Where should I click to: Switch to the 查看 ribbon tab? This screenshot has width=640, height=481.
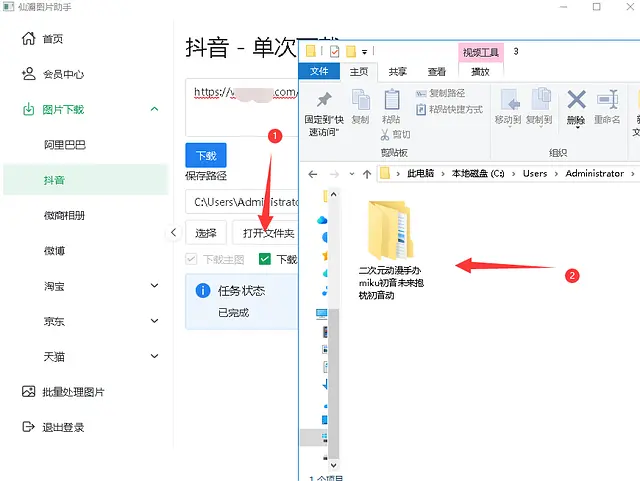436,71
